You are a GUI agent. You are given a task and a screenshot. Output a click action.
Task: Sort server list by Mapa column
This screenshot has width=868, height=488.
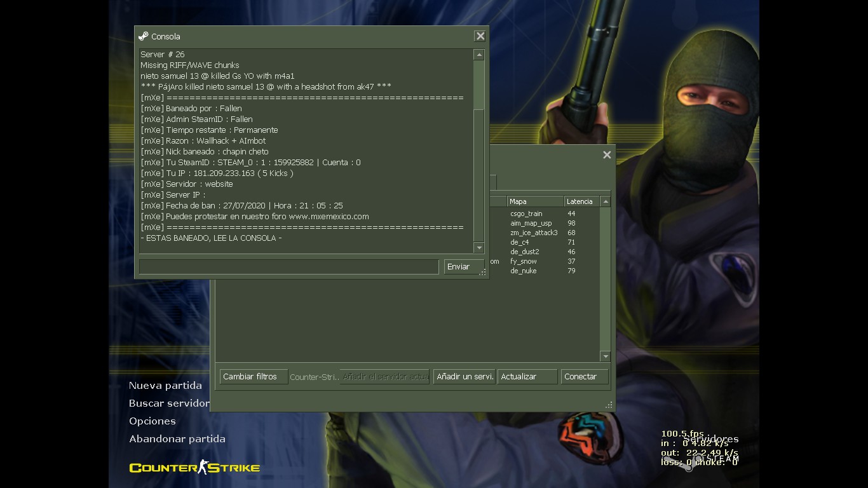click(536, 201)
